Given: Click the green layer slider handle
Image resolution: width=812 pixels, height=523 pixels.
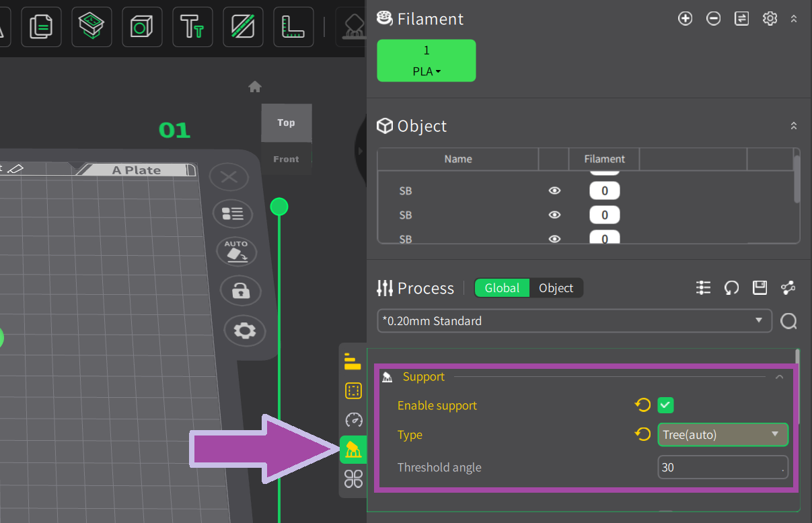Looking at the screenshot, I should click(279, 207).
